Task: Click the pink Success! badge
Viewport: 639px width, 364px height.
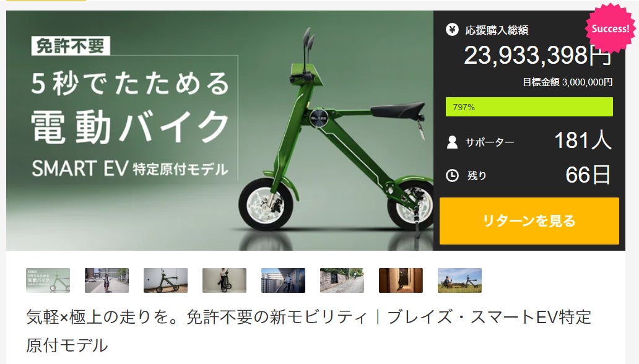Action: pyautogui.click(x=610, y=28)
